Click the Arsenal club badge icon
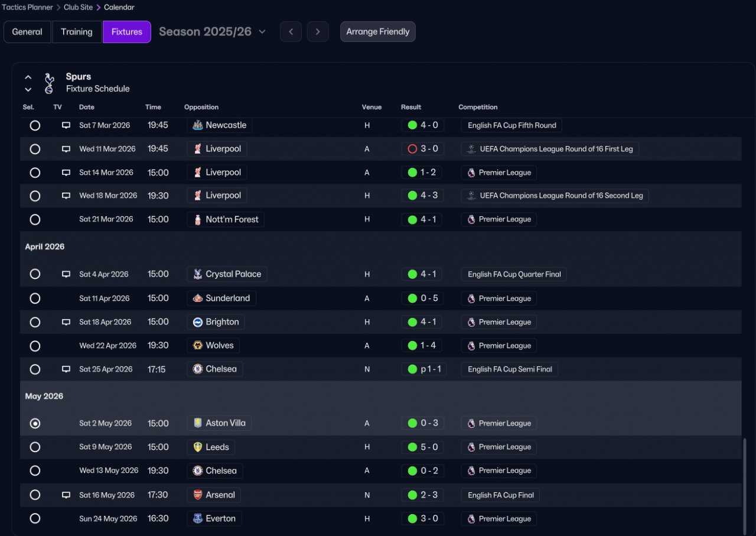The width and height of the screenshot is (756, 536). tap(198, 495)
